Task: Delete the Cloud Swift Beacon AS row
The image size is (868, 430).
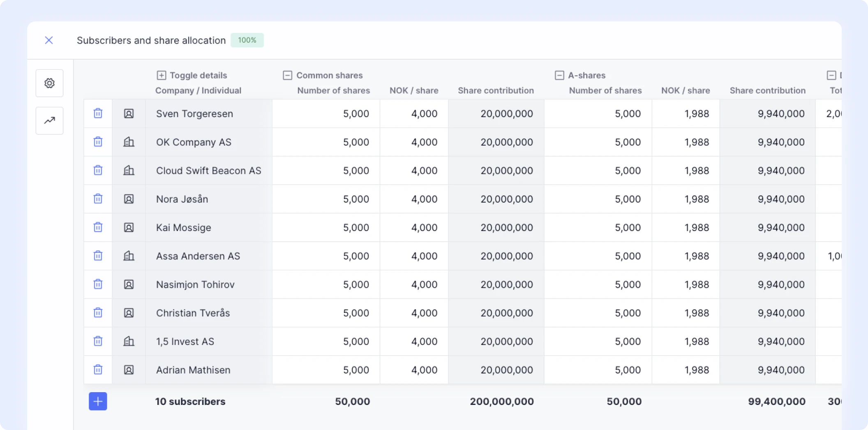Action: coord(98,170)
